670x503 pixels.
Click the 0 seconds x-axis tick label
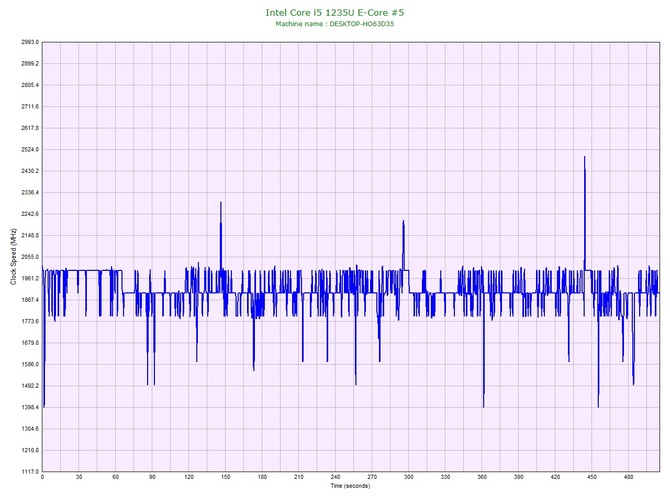point(42,477)
